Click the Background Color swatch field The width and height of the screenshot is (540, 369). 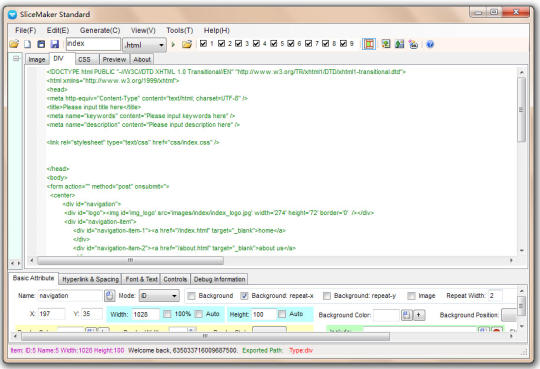pos(386,315)
